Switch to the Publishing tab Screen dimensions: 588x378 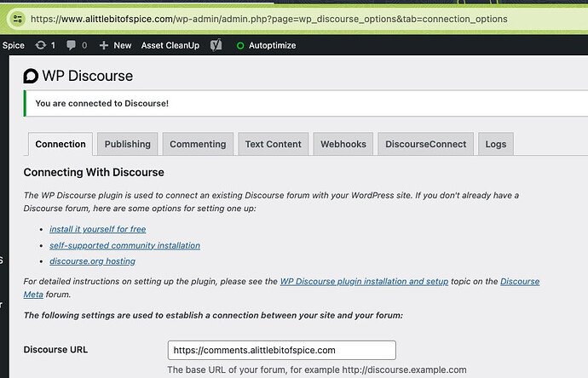[128, 144]
